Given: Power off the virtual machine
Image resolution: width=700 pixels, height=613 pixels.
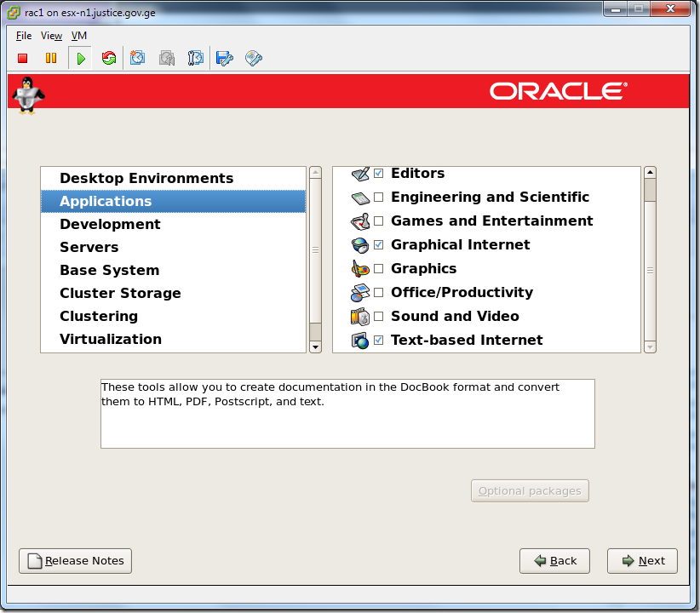Looking at the screenshot, I should pos(22,58).
